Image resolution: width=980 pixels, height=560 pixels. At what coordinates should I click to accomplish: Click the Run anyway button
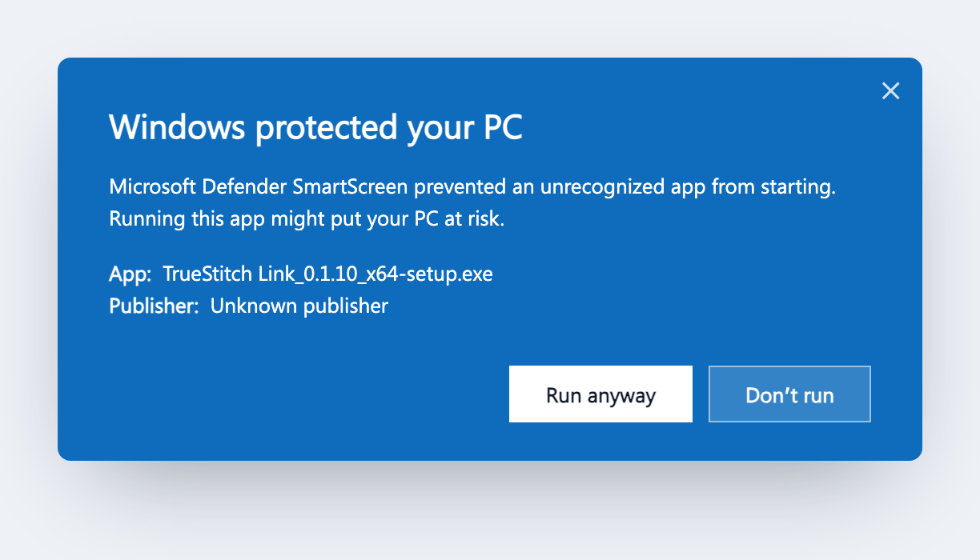click(x=600, y=394)
